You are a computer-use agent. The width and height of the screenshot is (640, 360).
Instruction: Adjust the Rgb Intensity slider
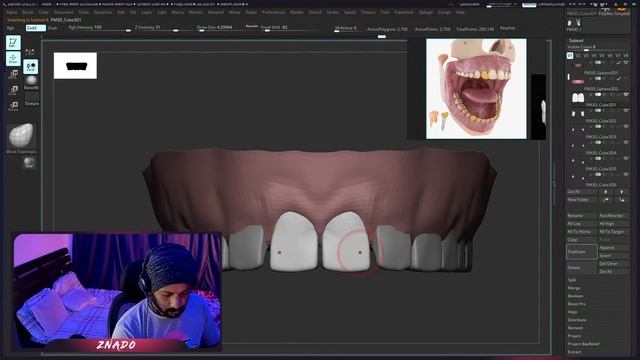pos(99,28)
